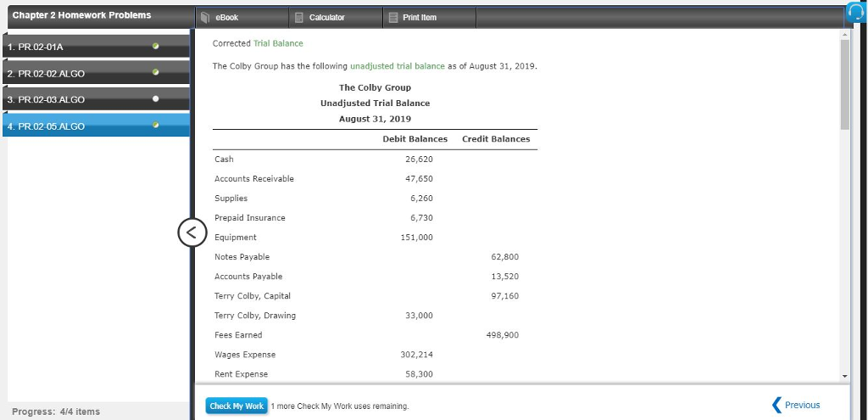Click Terry Colby, Capital credit 97,160
The image size is (868, 420).
click(505, 296)
